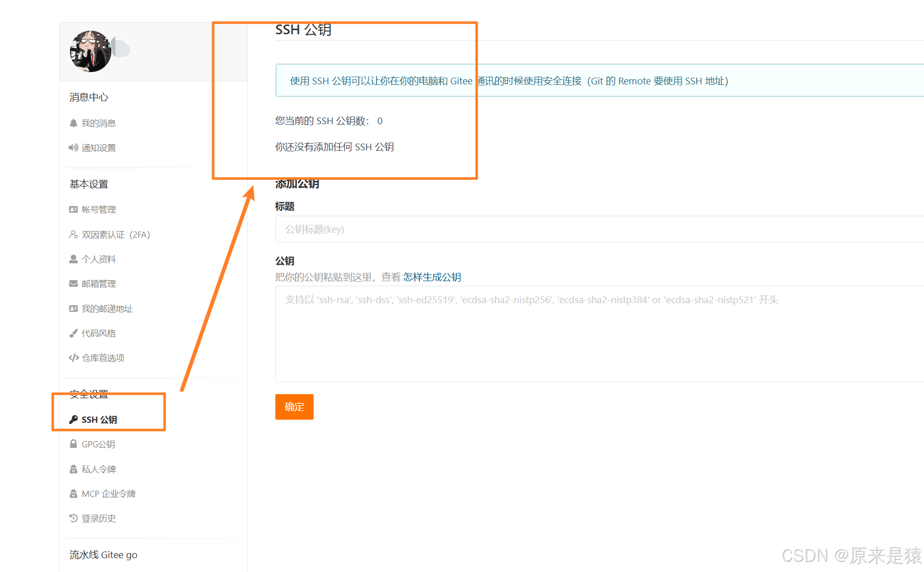
Task: Click the speaker icon beside 通知设置
Action: [x=74, y=148]
